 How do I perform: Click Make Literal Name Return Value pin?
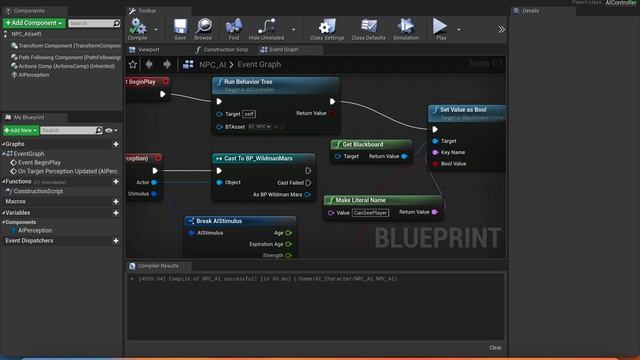pyautogui.click(x=435, y=212)
